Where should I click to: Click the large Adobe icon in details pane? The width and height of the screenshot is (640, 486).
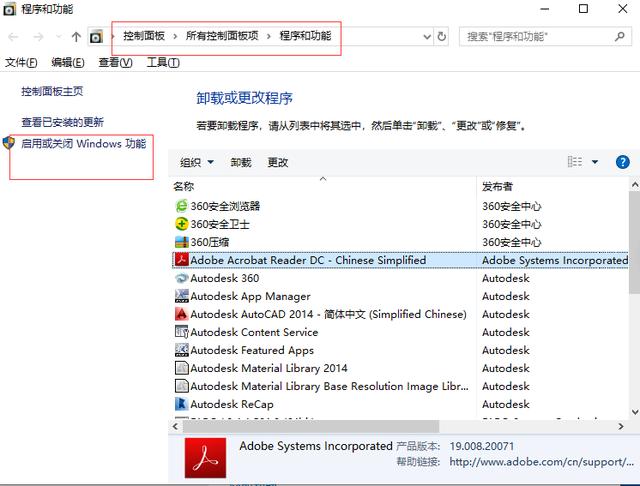(x=205, y=458)
